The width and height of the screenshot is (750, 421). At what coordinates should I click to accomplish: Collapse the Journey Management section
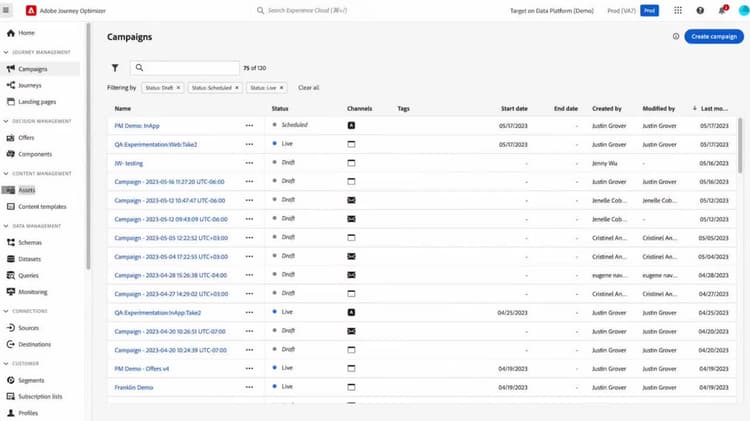(6, 52)
